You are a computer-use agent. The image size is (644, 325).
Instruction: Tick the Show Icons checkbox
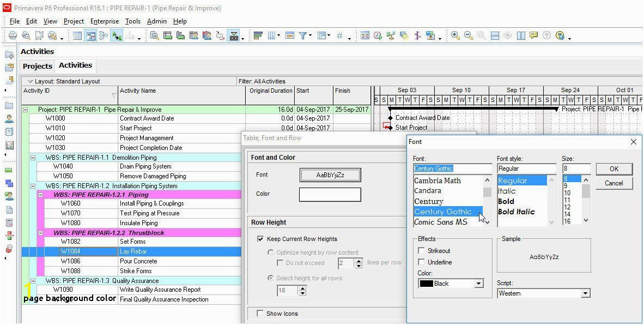(260, 314)
